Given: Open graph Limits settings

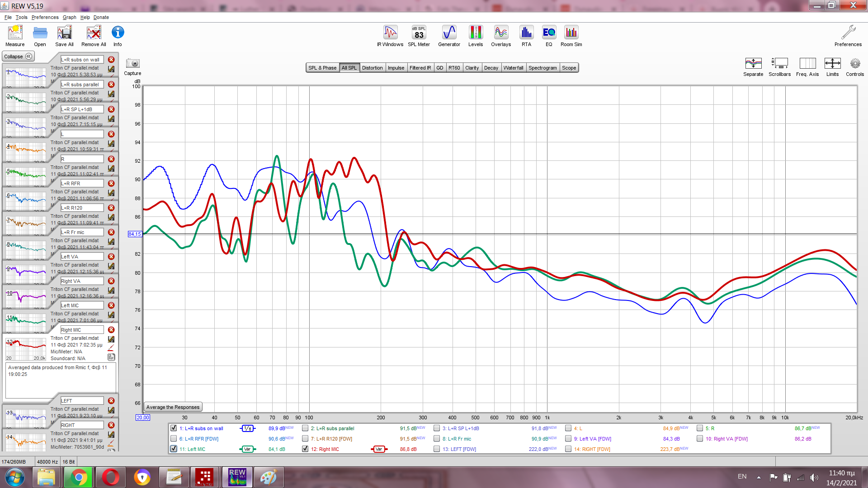Looking at the screenshot, I should click(832, 67).
